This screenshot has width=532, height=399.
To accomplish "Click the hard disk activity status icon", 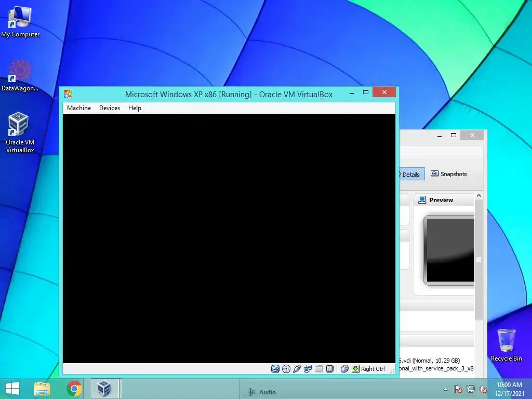I will [x=275, y=369].
